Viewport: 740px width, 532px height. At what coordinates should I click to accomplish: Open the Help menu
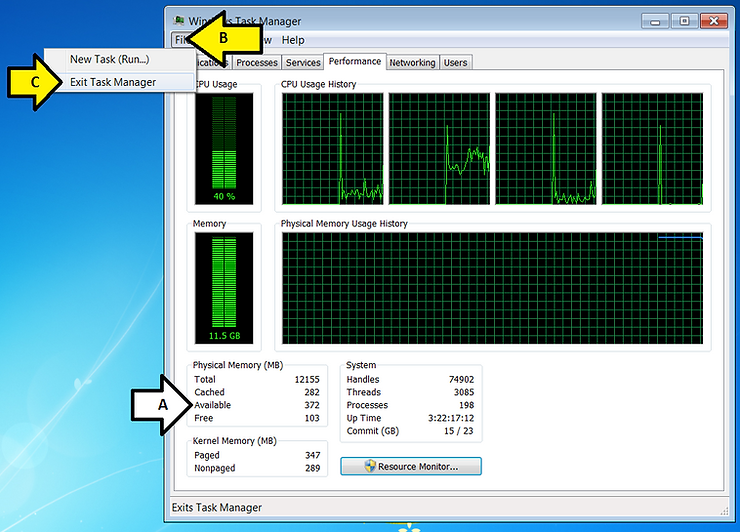(x=293, y=40)
